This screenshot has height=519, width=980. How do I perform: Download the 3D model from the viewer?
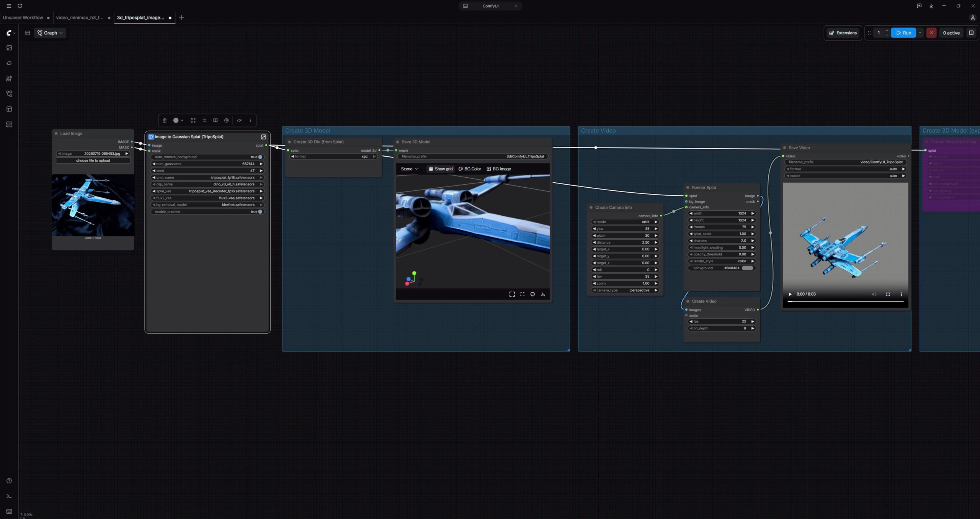(542, 294)
